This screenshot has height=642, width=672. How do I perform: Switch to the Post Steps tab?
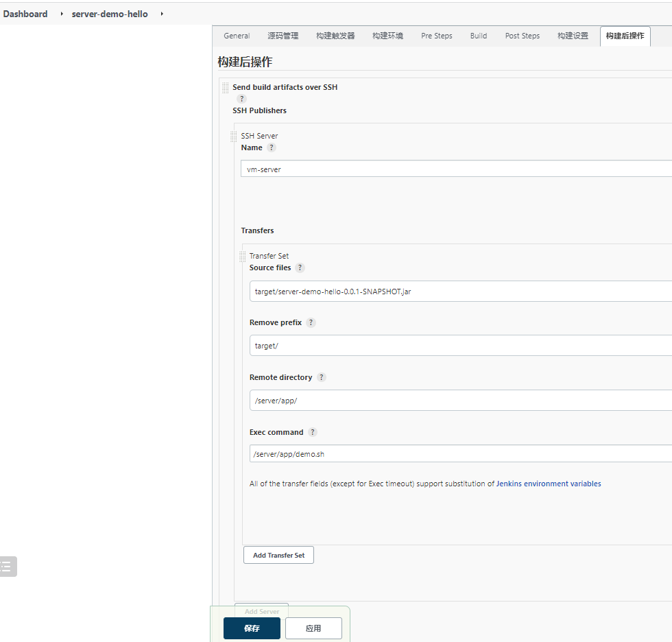(522, 36)
